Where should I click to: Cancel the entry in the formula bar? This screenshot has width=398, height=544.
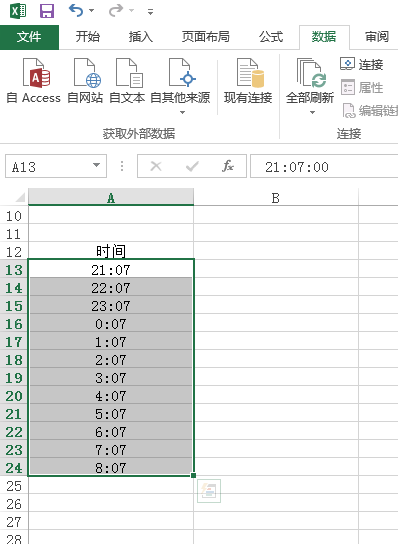click(x=156, y=167)
